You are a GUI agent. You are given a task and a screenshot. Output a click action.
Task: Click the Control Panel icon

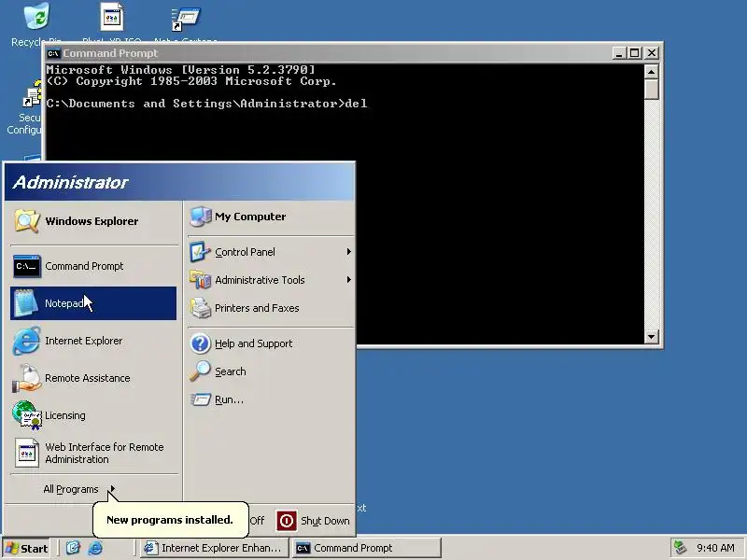201,252
